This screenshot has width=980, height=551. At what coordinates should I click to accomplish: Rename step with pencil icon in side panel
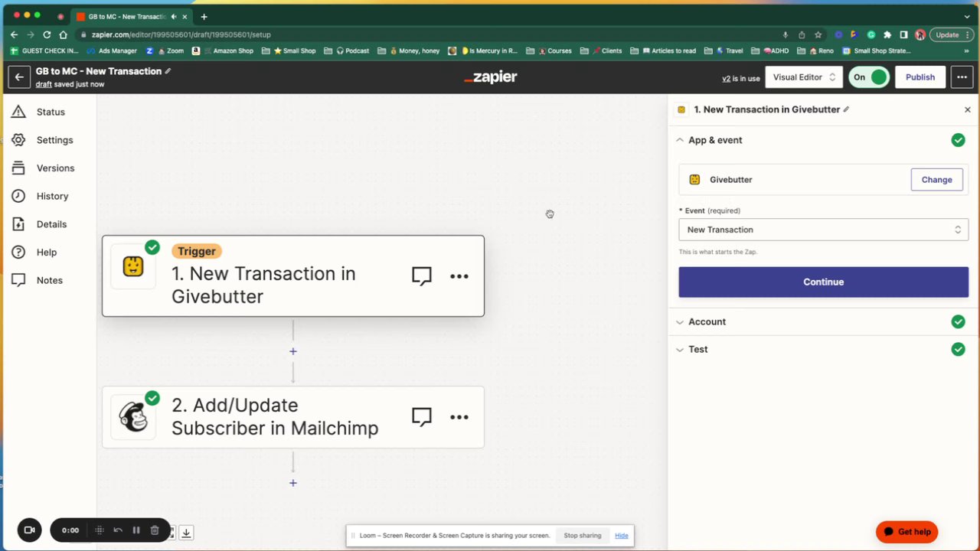pos(846,109)
